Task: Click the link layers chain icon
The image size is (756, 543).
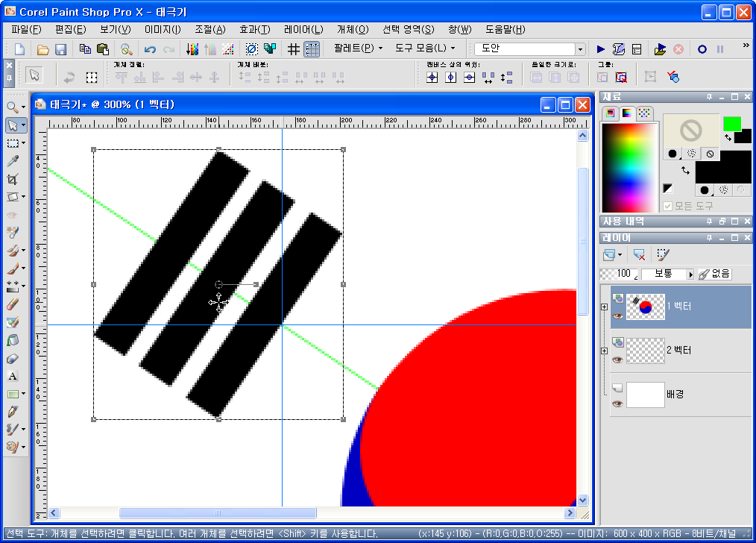Action: (x=704, y=274)
